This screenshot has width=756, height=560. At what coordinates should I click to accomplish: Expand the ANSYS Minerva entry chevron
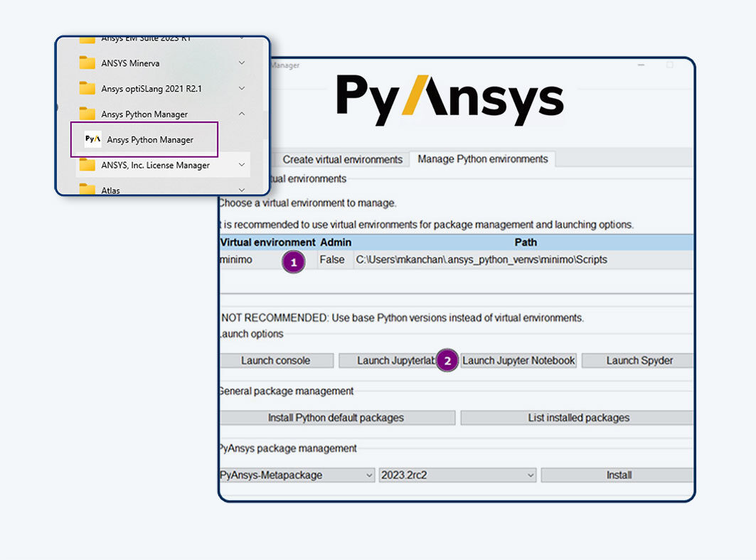[241, 62]
